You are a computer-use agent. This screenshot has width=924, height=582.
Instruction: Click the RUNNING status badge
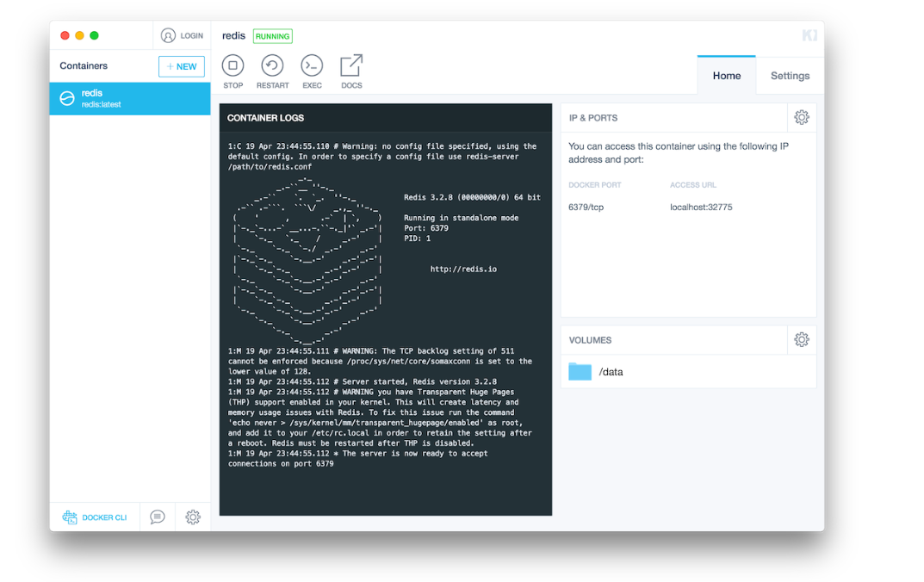tap(273, 36)
